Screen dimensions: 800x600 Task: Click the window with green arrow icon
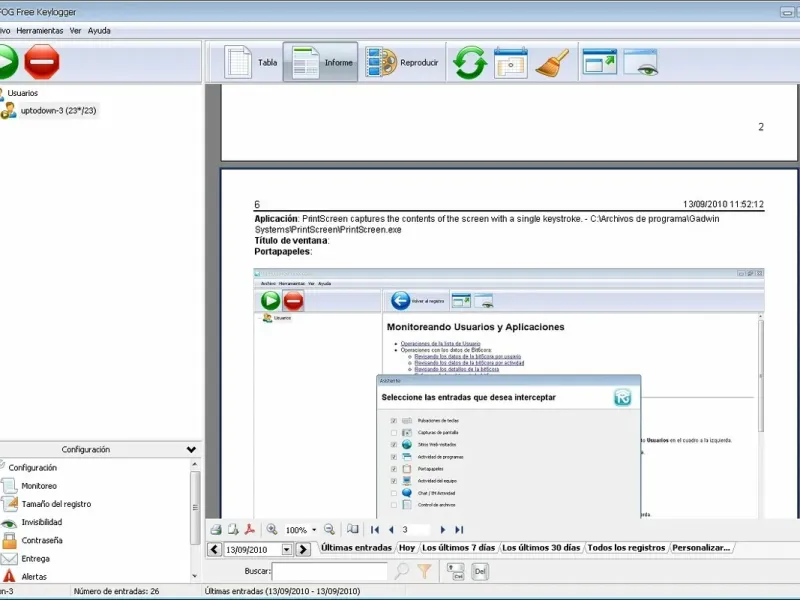(x=599, y=62)
